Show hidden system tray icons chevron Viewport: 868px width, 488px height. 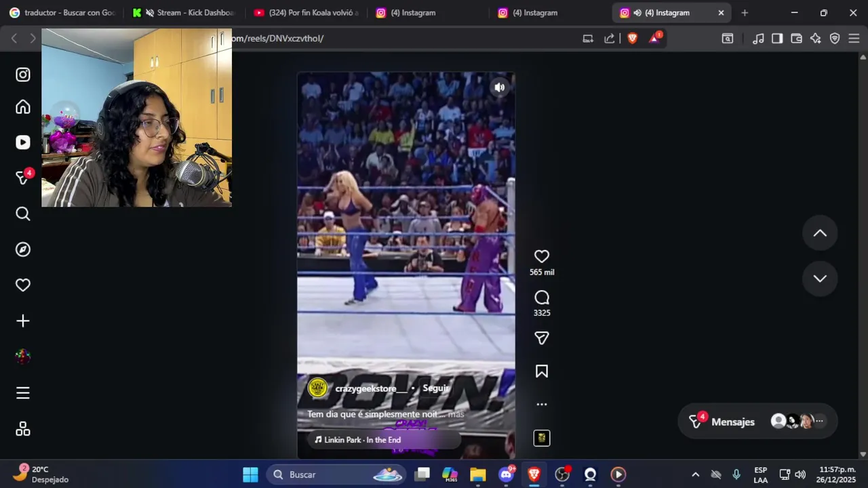(x=695, y=474)
